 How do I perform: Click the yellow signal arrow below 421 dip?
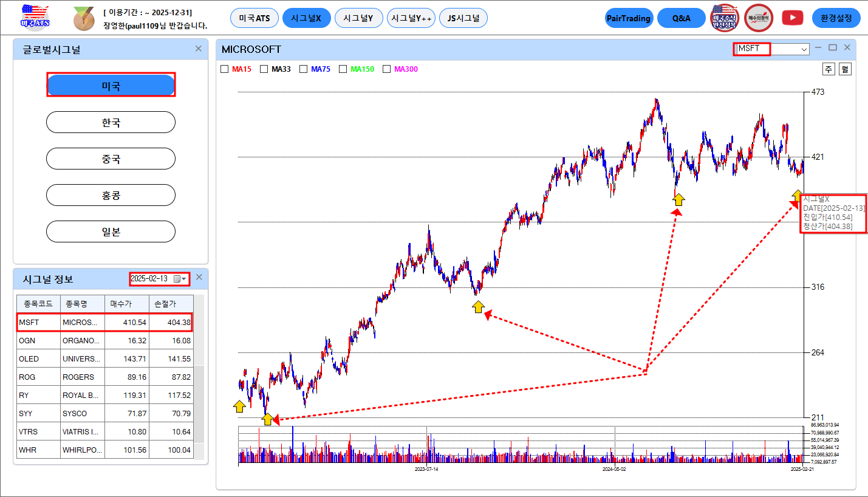click(678, 199)
